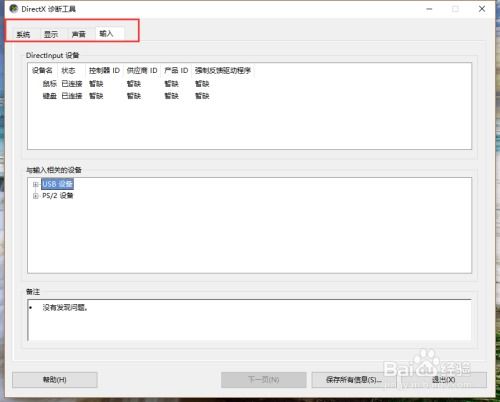Click the DirectX diagnostic tool title icon

click(14, 9)
